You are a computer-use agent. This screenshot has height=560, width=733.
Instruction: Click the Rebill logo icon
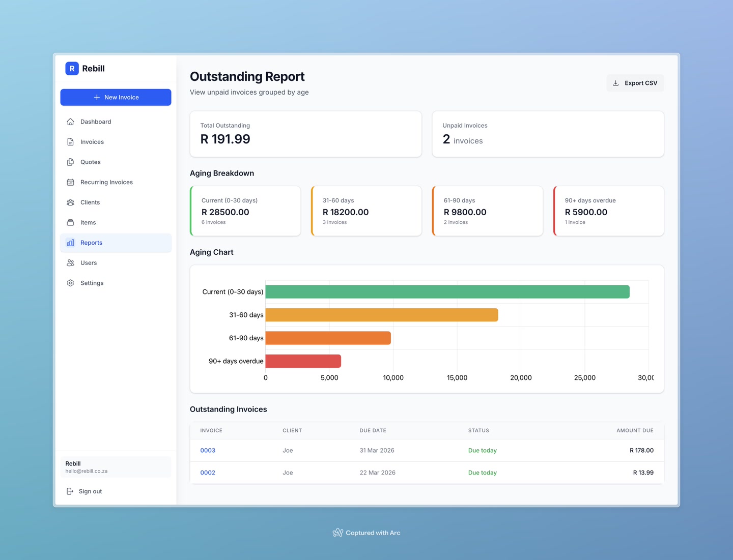click(72, 69)
